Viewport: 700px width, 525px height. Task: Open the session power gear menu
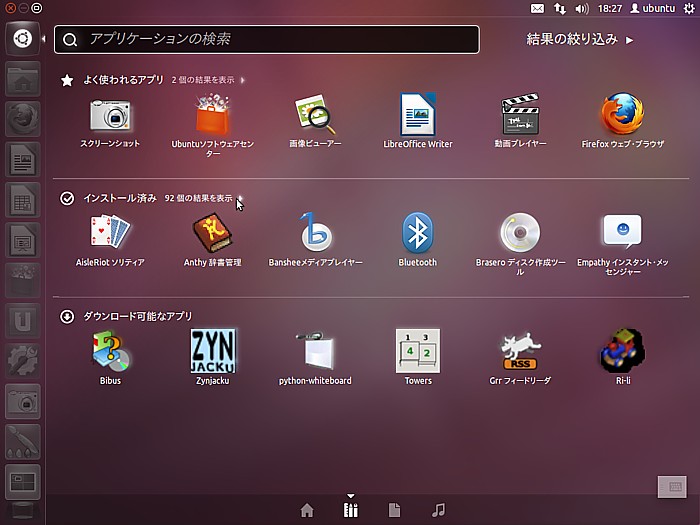pyautogui.click(x=689, y=8)
